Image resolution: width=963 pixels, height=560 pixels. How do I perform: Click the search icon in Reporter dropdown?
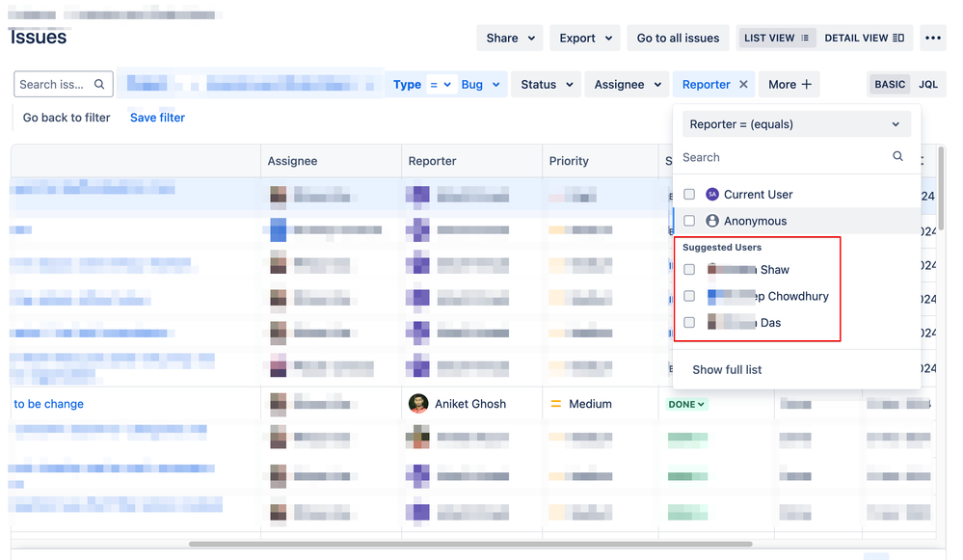pyautogui.click(x=897, y=157)
